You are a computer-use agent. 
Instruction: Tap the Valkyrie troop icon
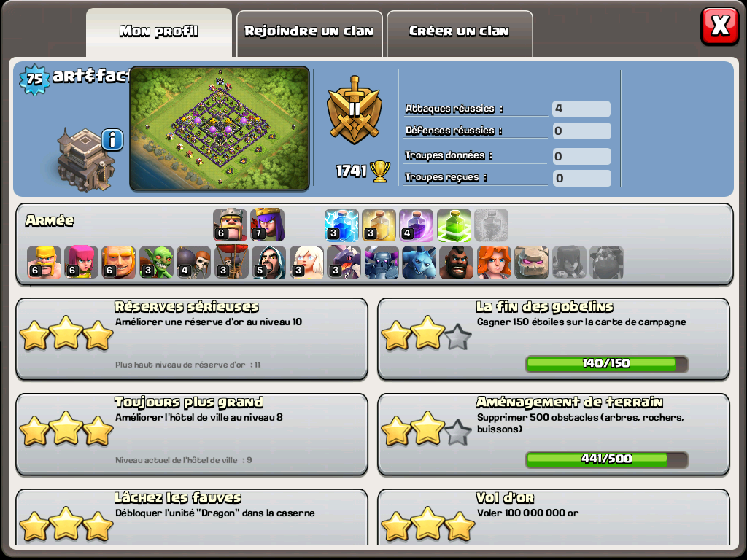click(x=494, y=262)
